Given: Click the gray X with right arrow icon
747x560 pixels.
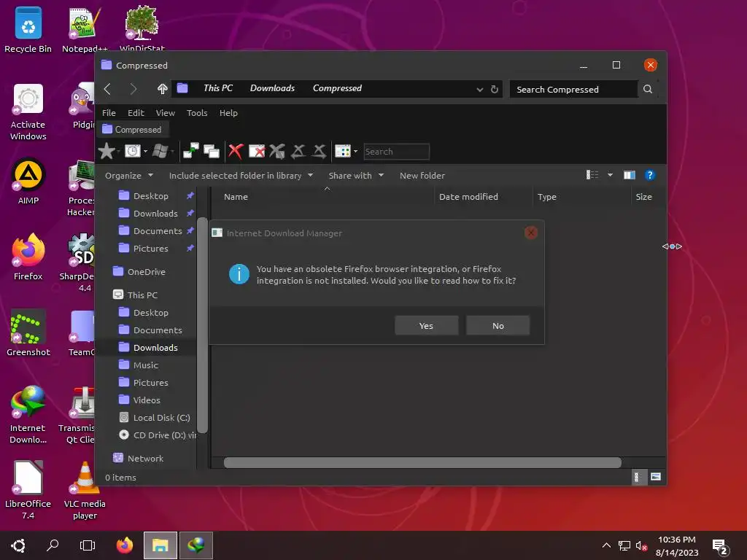Looking at the screenshot, I should pyautogui.click(x=319, y=151).
